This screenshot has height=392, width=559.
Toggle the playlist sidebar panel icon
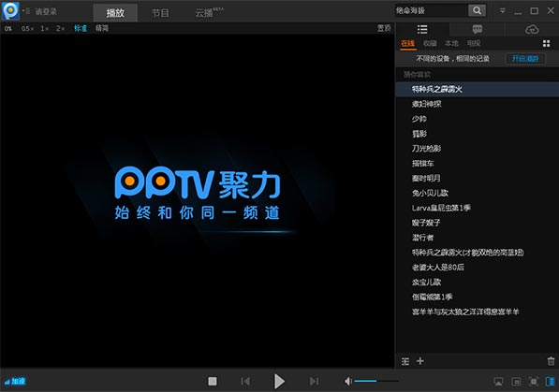coord(550,382)
